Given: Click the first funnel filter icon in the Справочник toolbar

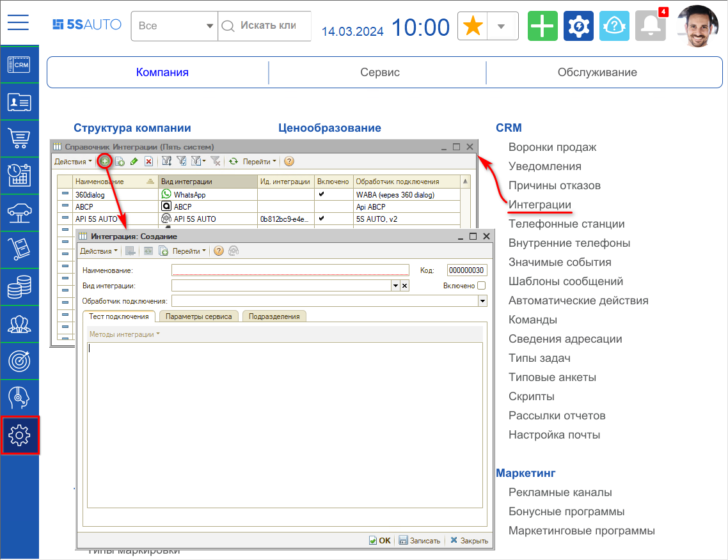Looking at the screenshot, I should click(167, 161).
